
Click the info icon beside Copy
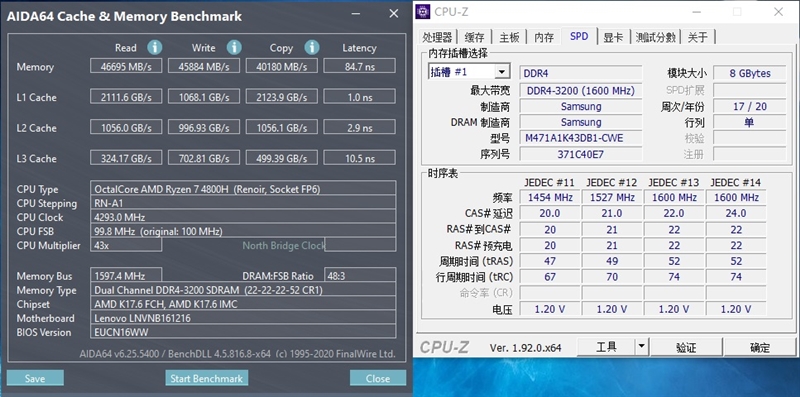click(x=312, y=47)
